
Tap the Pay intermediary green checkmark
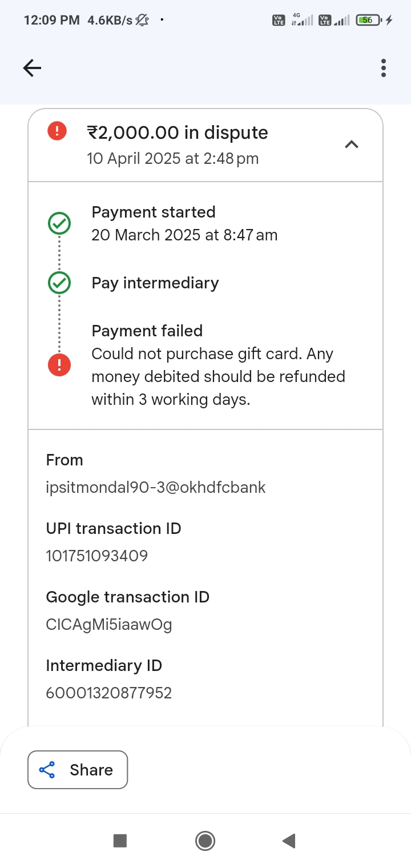point(59,283)
